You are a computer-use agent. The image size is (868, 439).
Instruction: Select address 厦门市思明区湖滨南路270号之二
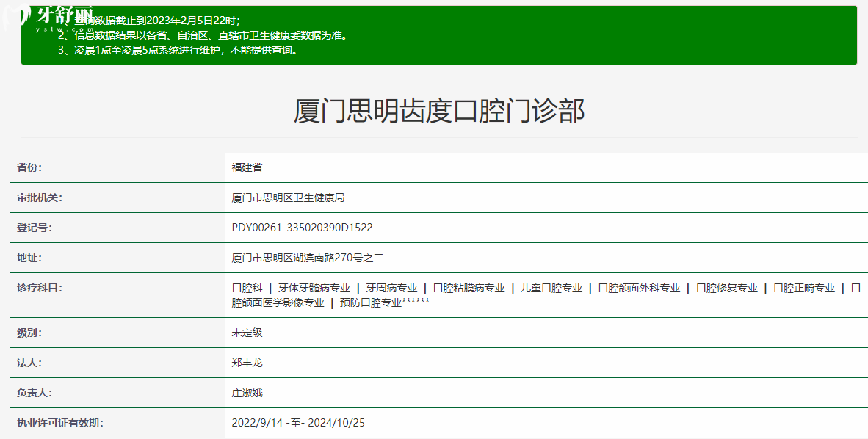[x=307, y=258]
